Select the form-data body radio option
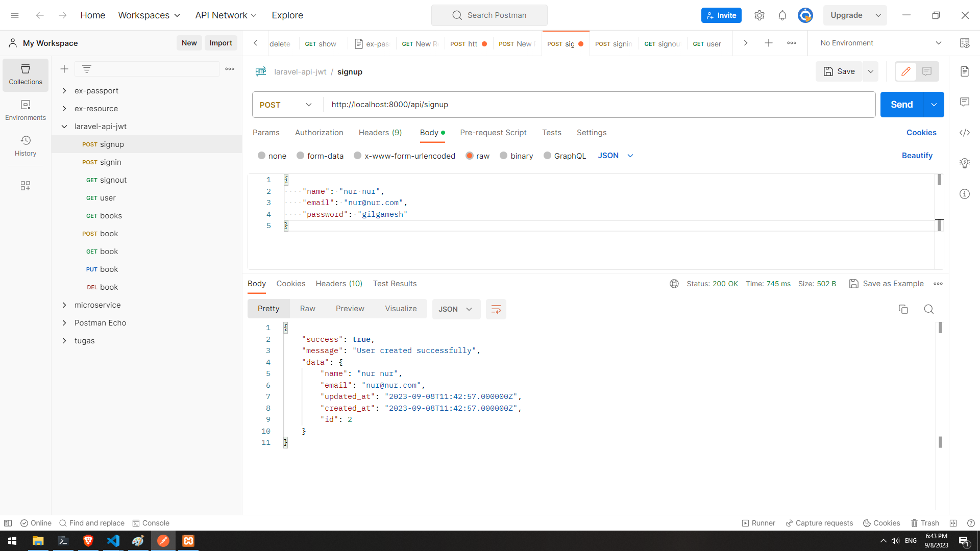The width and height of the screenshot is (980, 551). click(x=301, y=156)
